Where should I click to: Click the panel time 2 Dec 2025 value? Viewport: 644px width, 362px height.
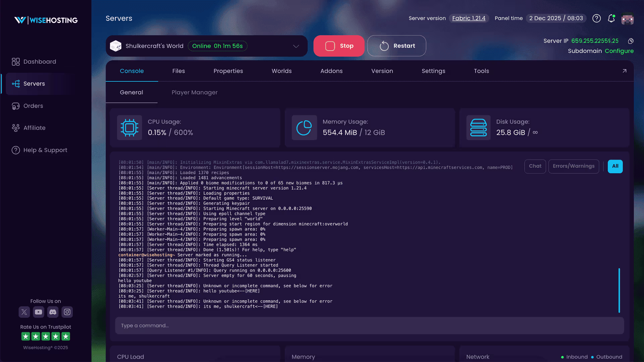556,18
